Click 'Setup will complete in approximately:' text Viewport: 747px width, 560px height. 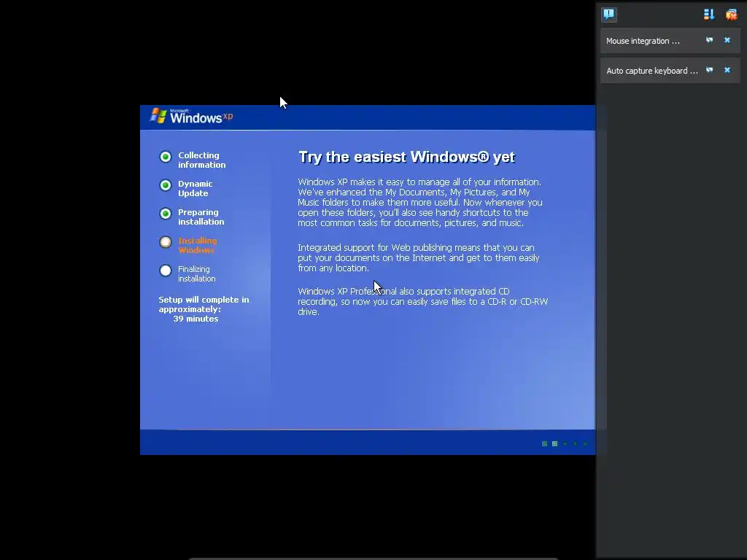(x=204, y=304)
